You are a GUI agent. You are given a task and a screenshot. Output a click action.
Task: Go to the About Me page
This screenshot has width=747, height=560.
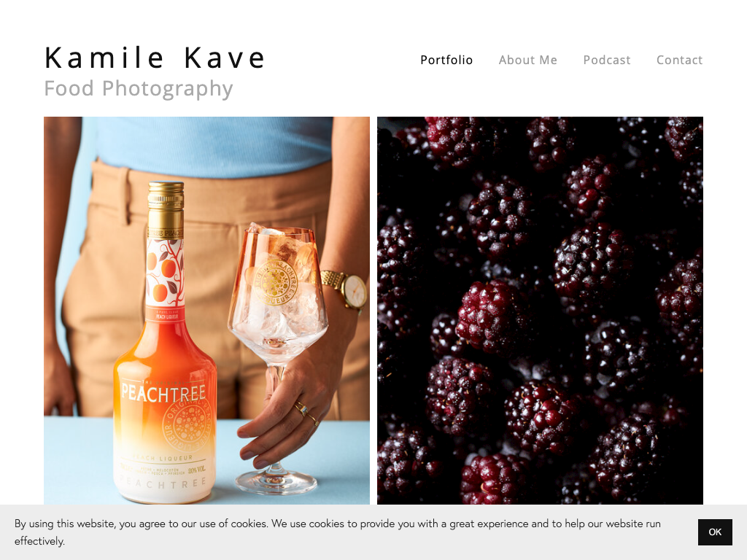click(x=528, y=60)
